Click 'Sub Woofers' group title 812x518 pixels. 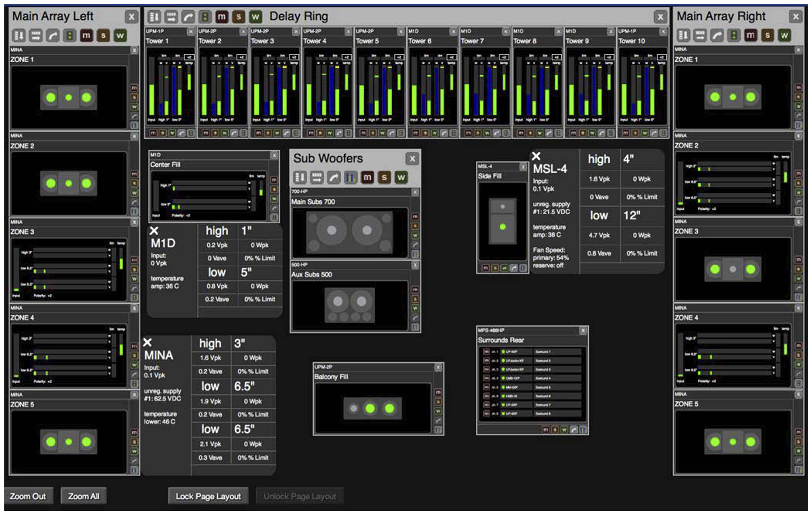(328, 158)
